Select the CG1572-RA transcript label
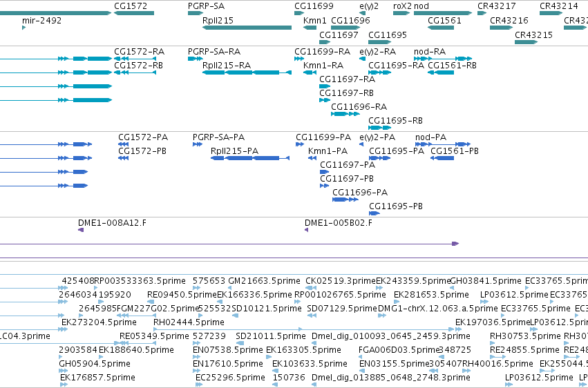Image resolution: width=588 pixels, height=388 pixels. pyautogui.click(x=139, y=52)
